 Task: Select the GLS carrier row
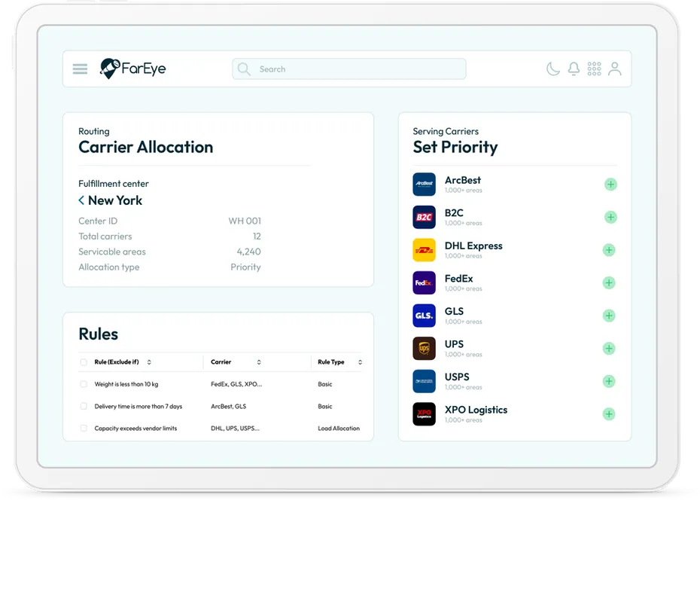click(x=512, y=316)
